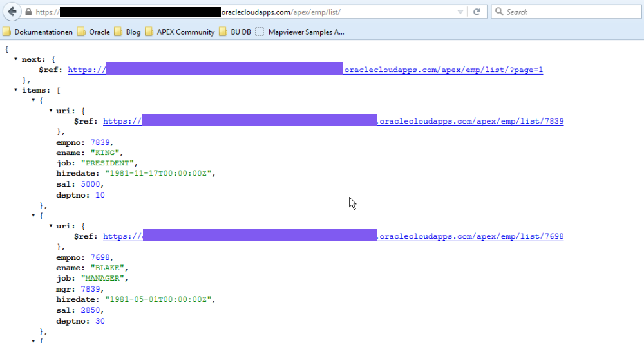
Task: Click the empno value 7839
Action: (x=100, y=142)
